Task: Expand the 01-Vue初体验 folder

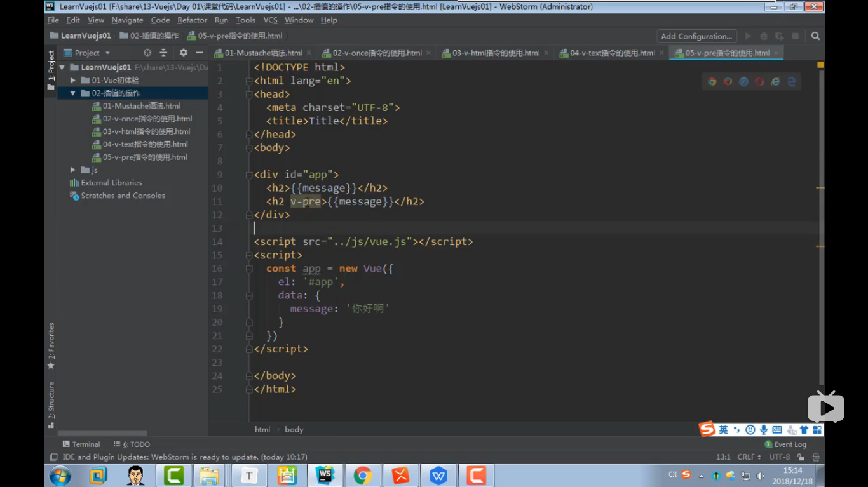Action: point(73,80)
